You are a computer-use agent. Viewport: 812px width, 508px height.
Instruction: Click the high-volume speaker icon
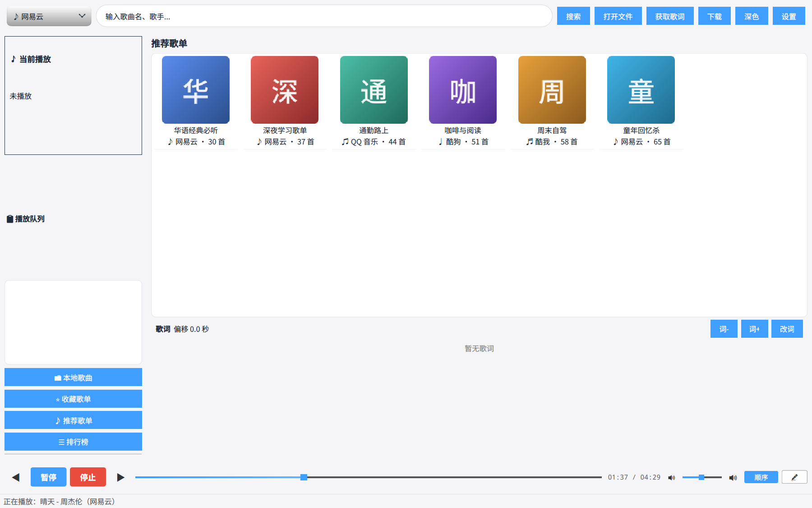[x=733, y=477]
